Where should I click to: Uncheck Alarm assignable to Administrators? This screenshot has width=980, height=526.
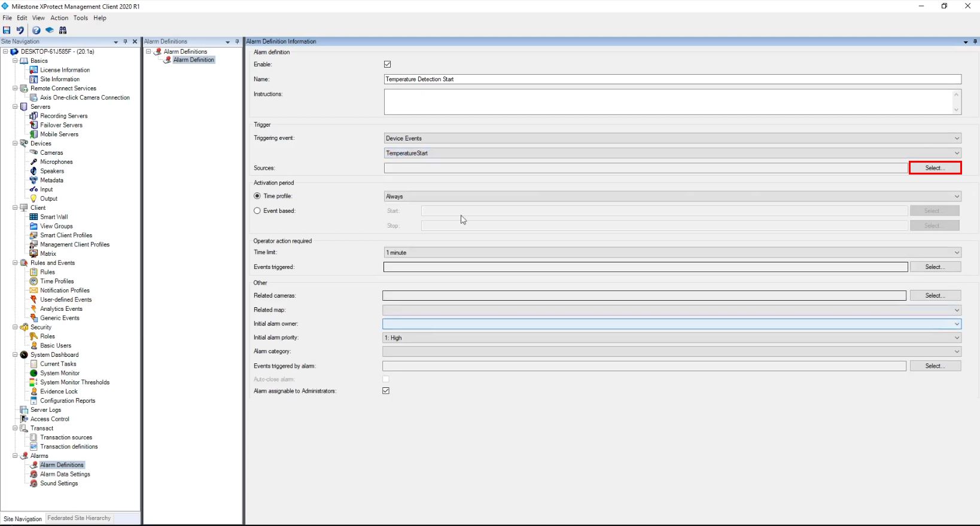pyautogui.click(x=386, y=391)
